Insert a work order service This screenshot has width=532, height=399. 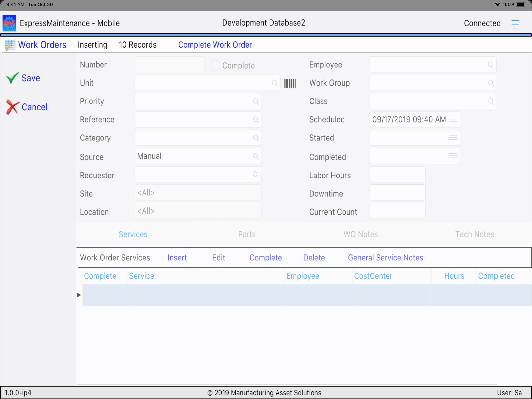tap(177, 258)
